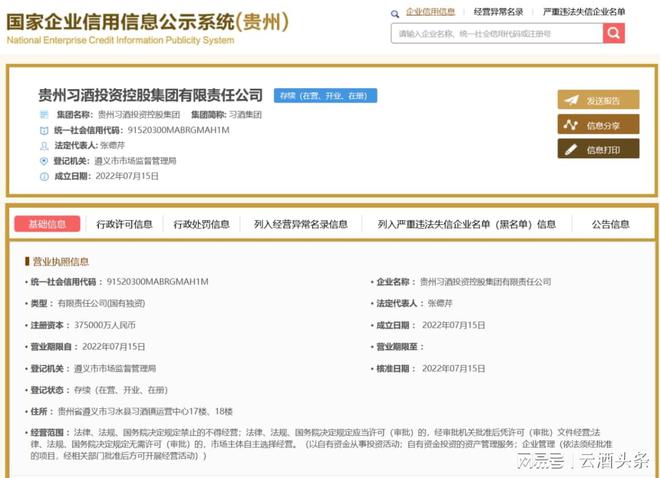The image size is (660, 478).
Task: Click the header 成立日期 value 2022年07月15日
Action: click(127, 176)
